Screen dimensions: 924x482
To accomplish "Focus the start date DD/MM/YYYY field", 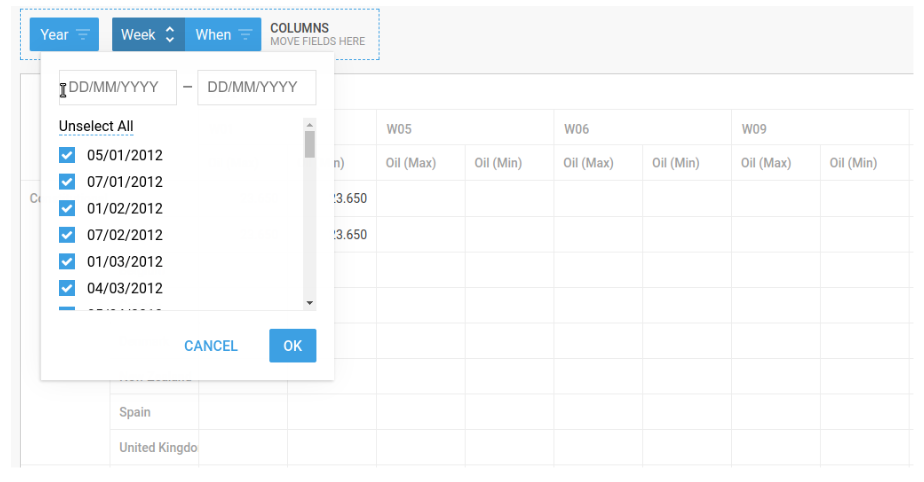I will pyautogui.click(x=118, y=87).
